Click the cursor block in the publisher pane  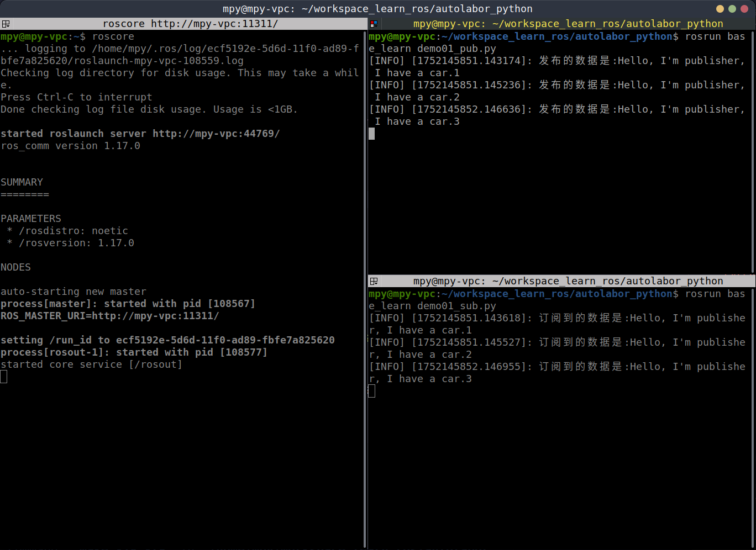pos(372,134)
